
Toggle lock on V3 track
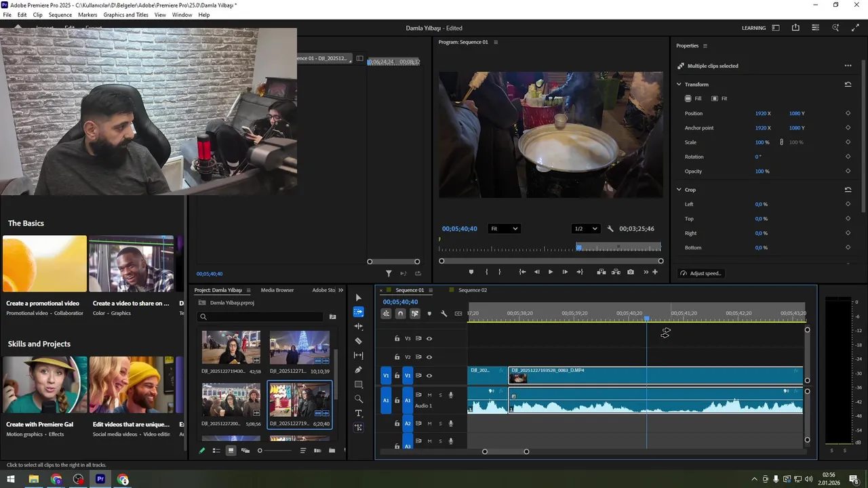(x=397, y=338)
